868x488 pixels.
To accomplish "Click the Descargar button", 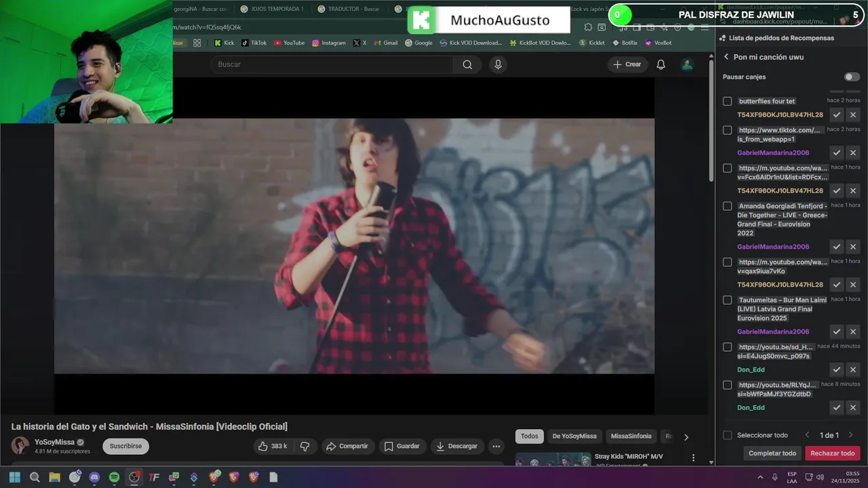I will pos(457,446).
